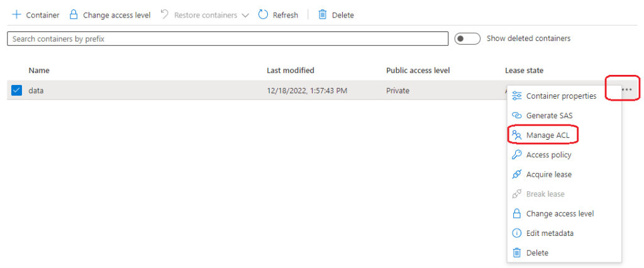Sort by Last modified column header
This screenshot has width=644, height=268.
click(290, 70)
